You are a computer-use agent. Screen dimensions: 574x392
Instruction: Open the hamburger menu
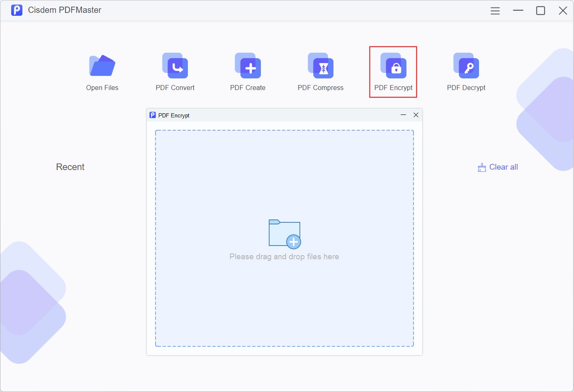pyautogui.click(x=495, y=10)
